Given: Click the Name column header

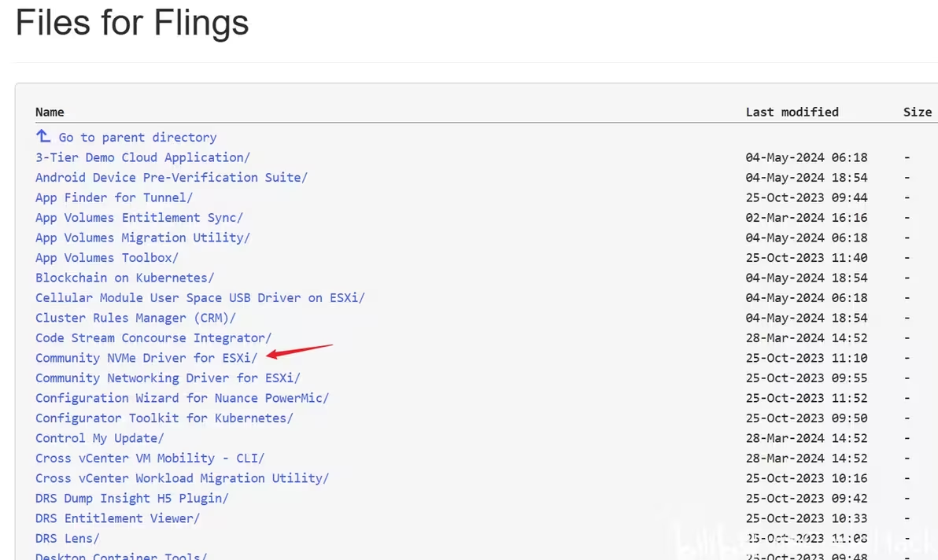Looking at the screenshot, I should [50, 112].
